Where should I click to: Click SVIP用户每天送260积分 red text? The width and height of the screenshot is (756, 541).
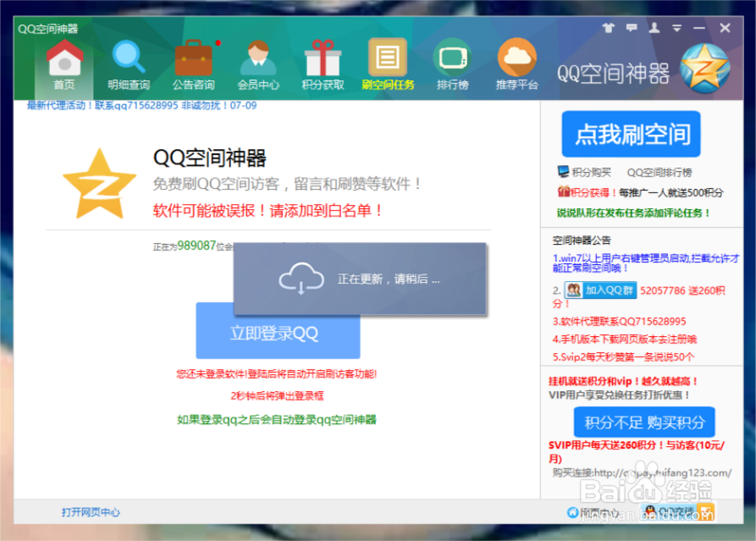click(x=637, y=451)
